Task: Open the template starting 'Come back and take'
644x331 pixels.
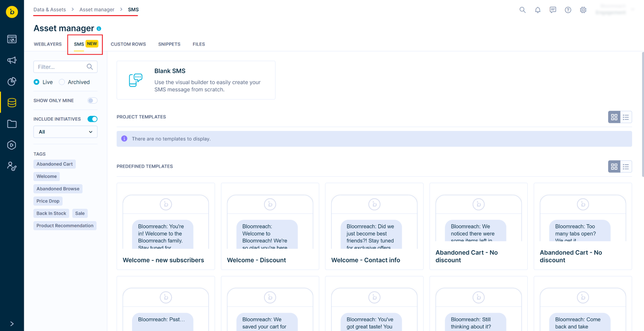Action: click(583, 304)
